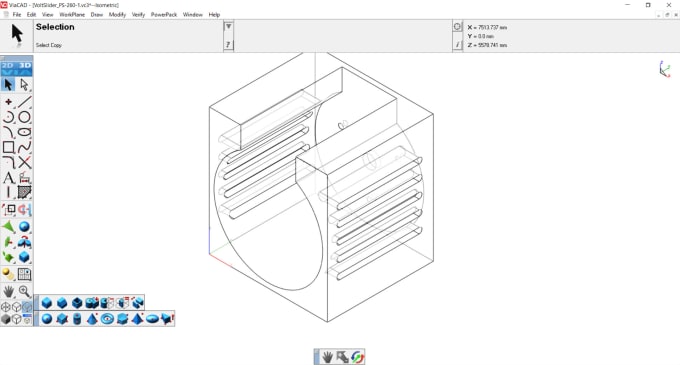Open the Window menu

tap(193, 15)
